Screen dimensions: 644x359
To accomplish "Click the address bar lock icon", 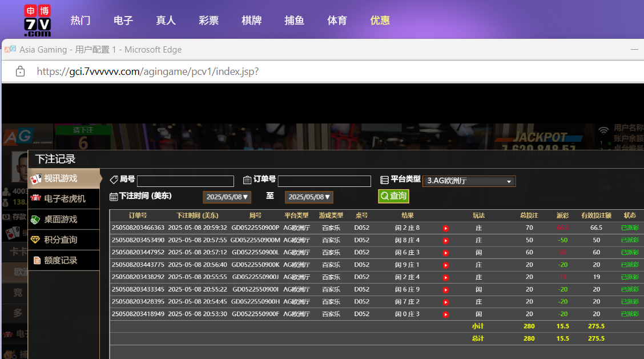I will [x=20, y=71].
